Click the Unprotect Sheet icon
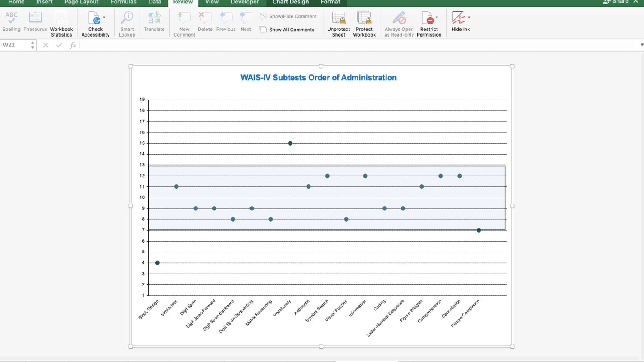Image resolution: width=644 pixels, height=362 pixels. point(339,18)
